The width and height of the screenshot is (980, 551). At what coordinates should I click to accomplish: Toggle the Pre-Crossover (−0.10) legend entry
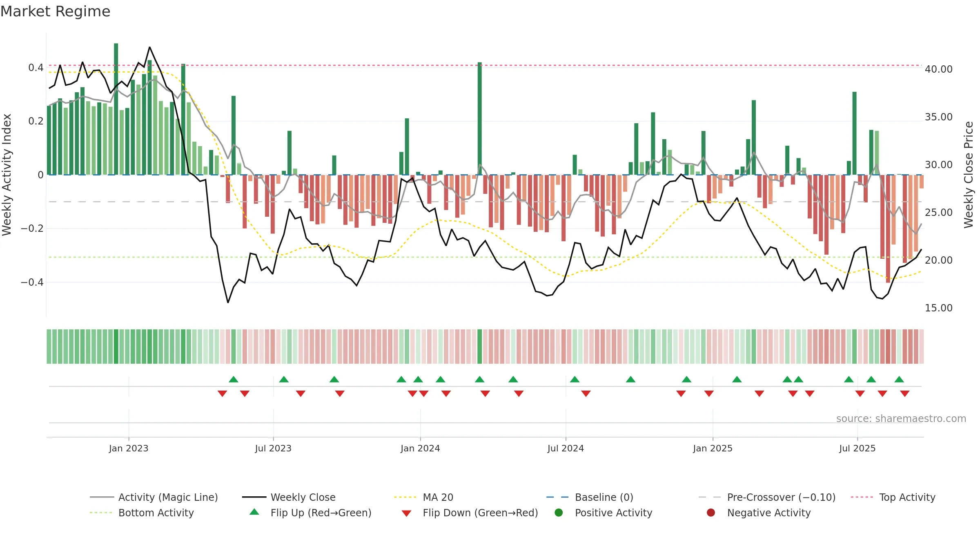coord(767,497)
